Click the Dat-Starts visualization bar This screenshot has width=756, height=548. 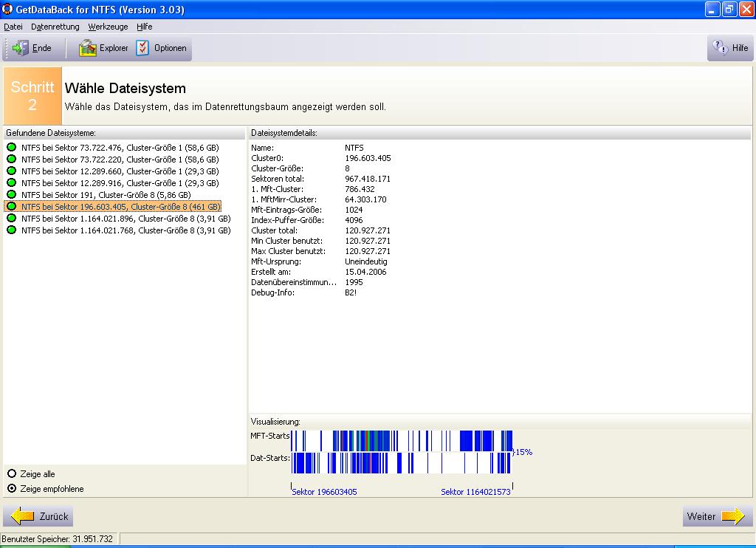click(x=401, y=462)
